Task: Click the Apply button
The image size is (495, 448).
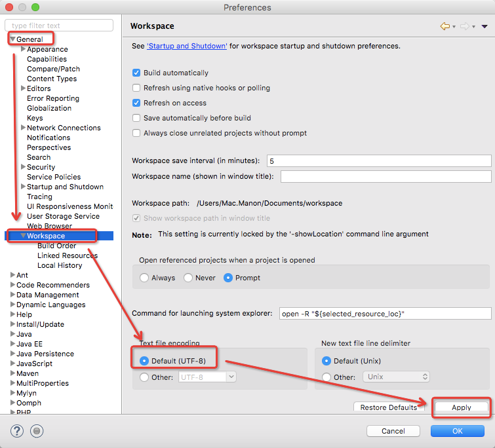Action: pyautogui.click(x=461, y=407)
